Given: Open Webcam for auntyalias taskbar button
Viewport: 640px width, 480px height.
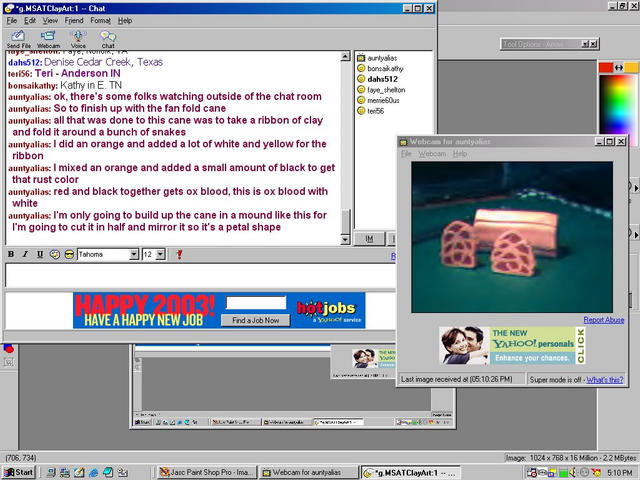Looking at the screenshot, I should point(309,472).
